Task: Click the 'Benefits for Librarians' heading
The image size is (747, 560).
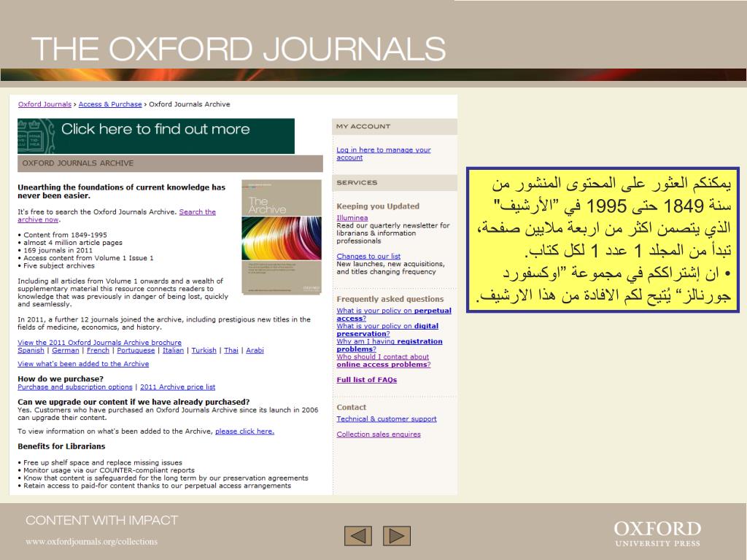Action: [61, 446]
